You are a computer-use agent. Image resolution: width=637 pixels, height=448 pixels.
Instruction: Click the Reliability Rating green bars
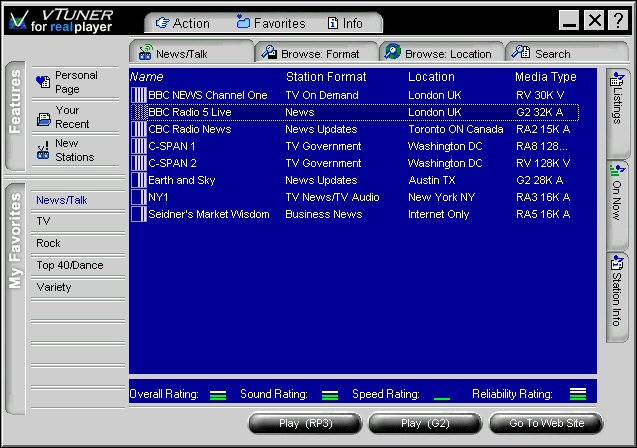coord(578,394)
